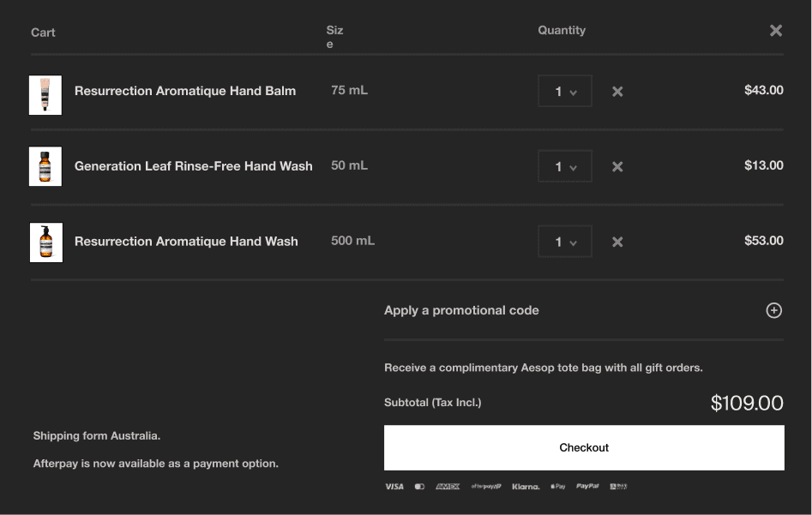The height and width of the screenshot is (515, 812).
Task: Expand Apply a promotional code section
Action: pos(461,310)
